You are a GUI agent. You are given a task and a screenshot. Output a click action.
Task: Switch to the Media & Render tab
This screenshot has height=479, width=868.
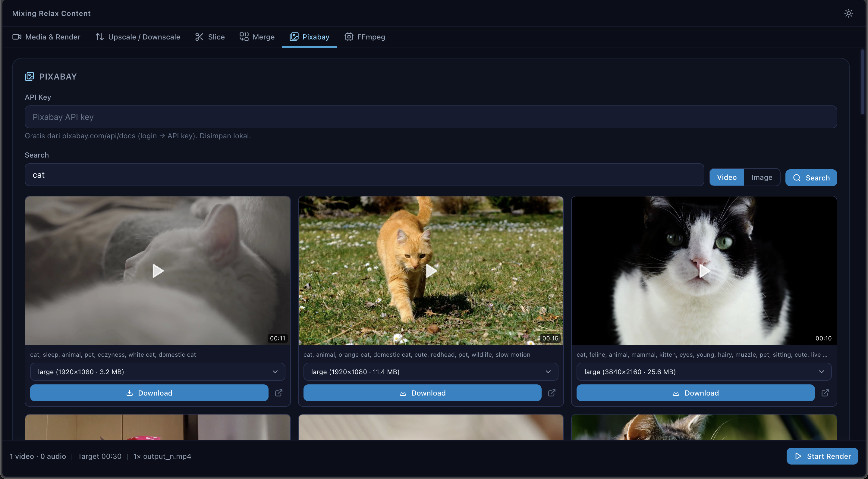pos(46,37)
